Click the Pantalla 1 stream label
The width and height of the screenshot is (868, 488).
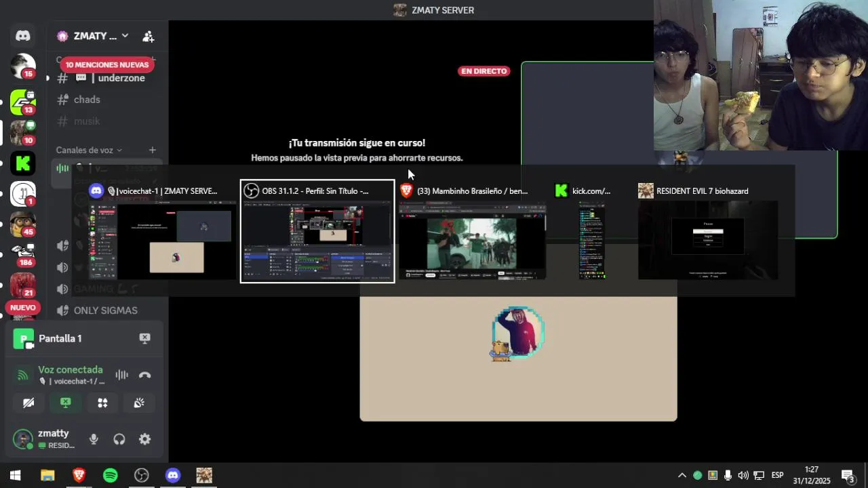(x=60, y=338)
